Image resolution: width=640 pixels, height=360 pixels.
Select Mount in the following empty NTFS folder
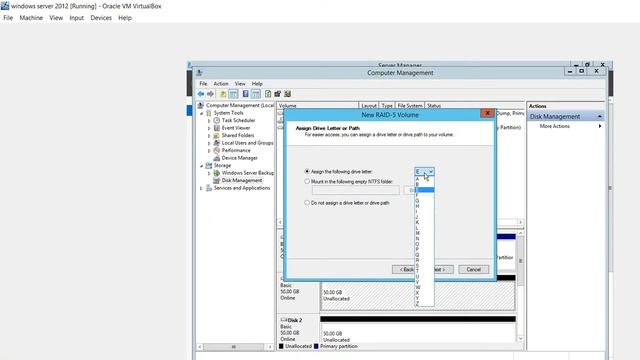click(x=307, y=181)
